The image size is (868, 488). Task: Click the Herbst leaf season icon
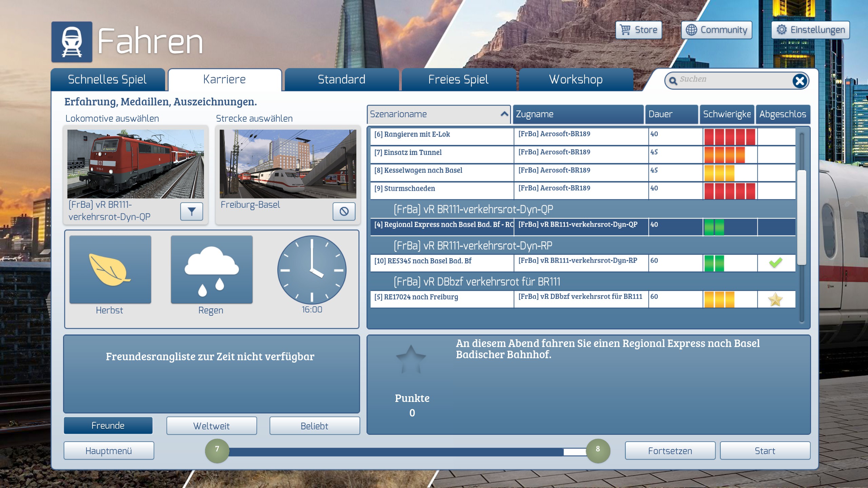pos(110,270)
